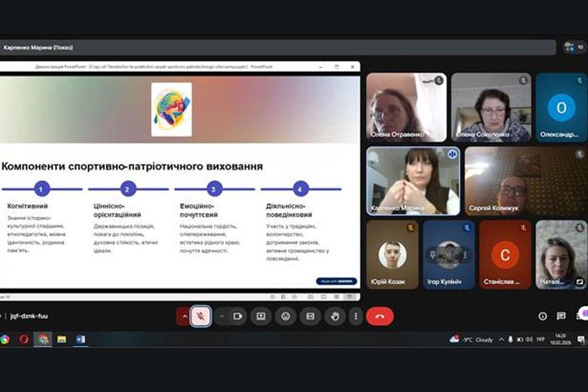Image resolution: width=588 pixels, height=392 pixels.
Task: Click the Олександр participant avatar tile
Action: pyautogui.click(x=561, y=108)
